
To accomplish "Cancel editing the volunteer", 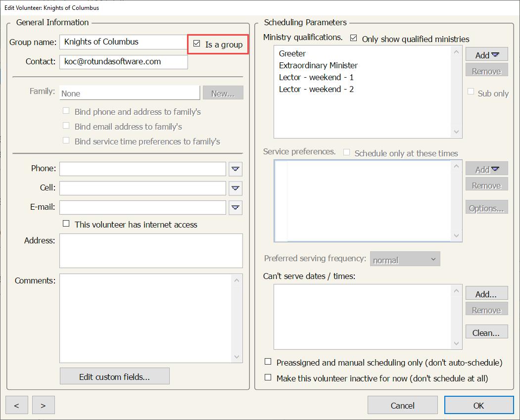I will point(402,405).
